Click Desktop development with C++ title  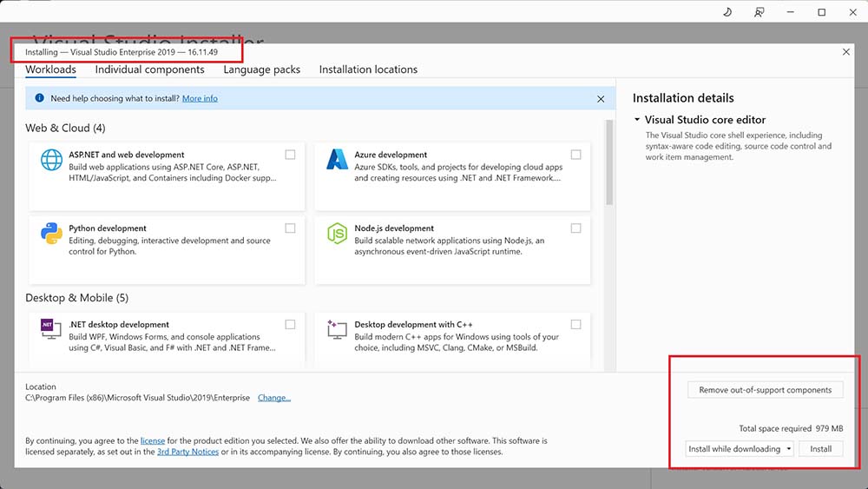click(x=413, y=325)
